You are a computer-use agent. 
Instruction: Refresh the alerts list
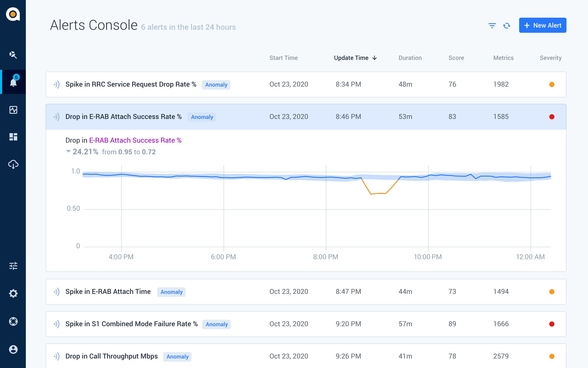[x=507, y=26]
